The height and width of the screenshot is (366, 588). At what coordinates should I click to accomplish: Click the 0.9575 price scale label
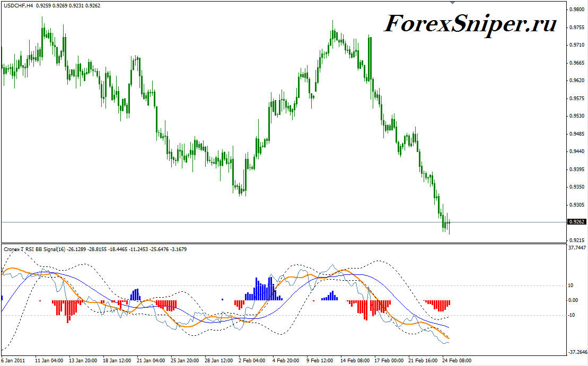(576, 99)
